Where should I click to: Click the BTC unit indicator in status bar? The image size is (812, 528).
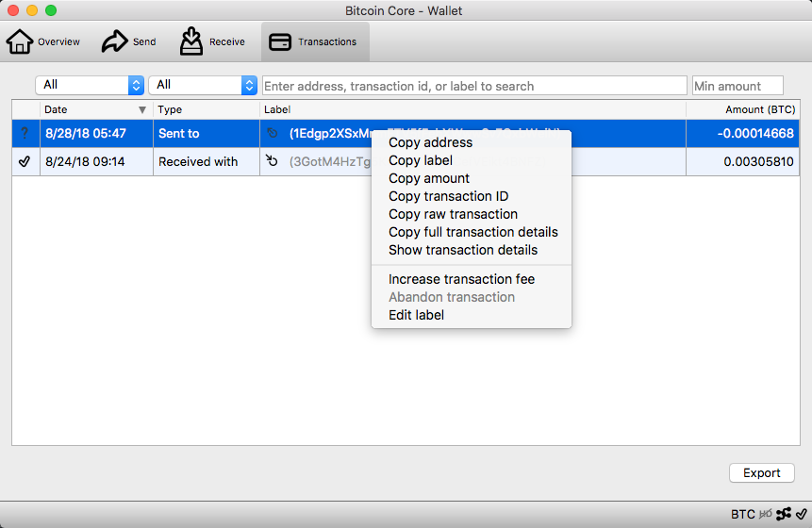(x=742, y=514)
